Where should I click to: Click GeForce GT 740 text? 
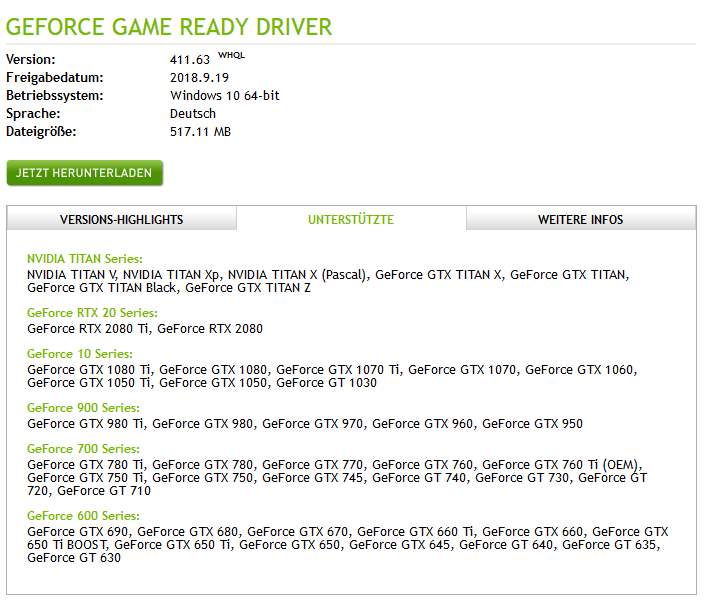pos(419,478)
